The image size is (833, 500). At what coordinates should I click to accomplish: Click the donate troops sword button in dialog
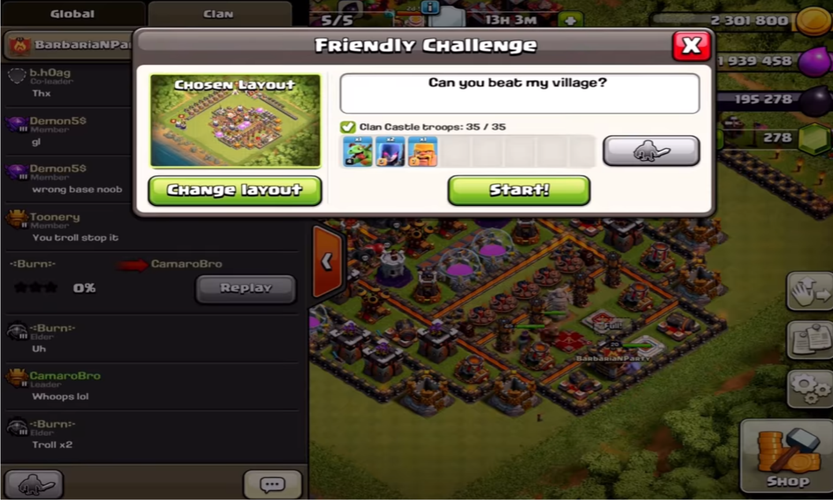[x=651, y=151]
